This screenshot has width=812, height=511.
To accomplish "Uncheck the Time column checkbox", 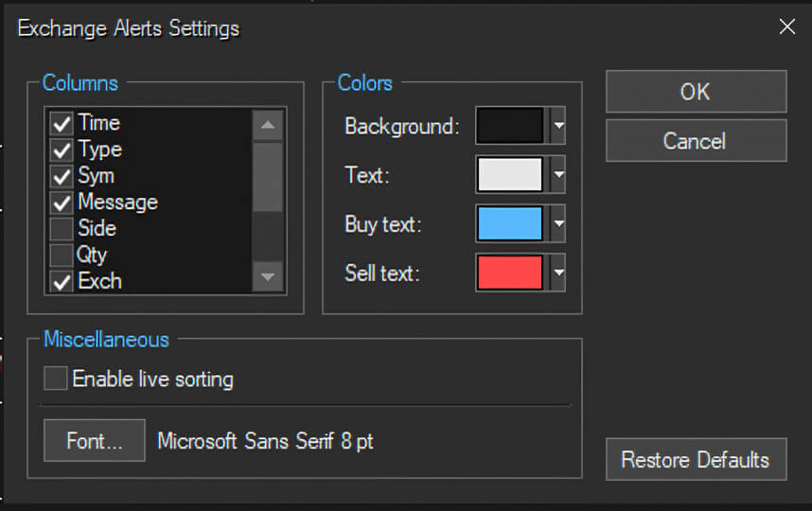I will pyautogui.click(x=62, y=124).
